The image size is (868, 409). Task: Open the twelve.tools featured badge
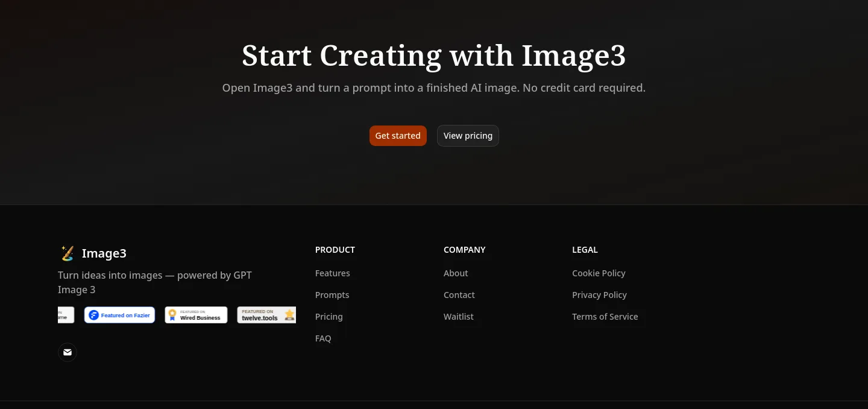pos(266,315)
